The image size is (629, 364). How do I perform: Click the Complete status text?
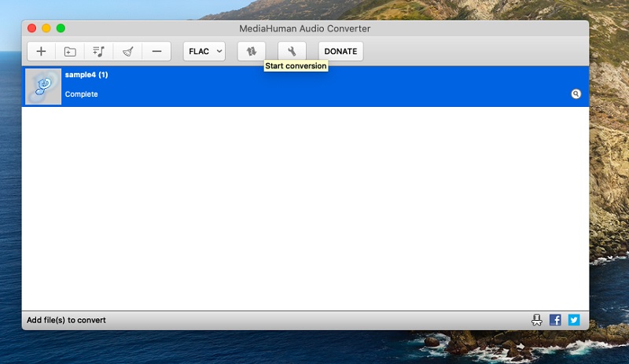coord(82,94)
